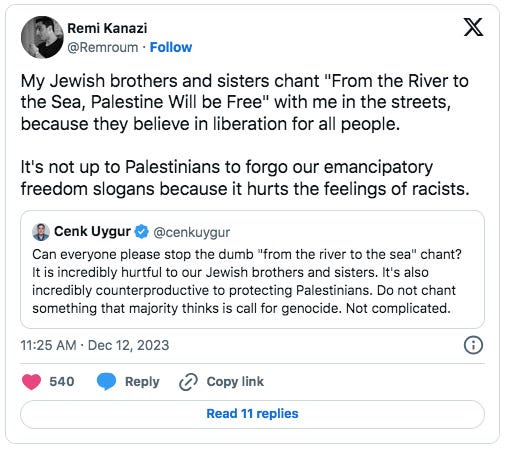505x449 pixels.
Task: Click the Cenk Uygur name in quote
Action: coord(92,231)
